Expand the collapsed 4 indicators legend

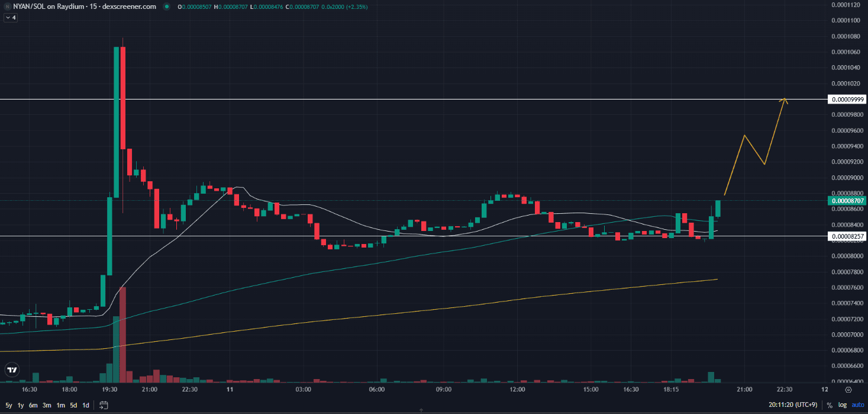pyautogui.click(x=11, y=18)
